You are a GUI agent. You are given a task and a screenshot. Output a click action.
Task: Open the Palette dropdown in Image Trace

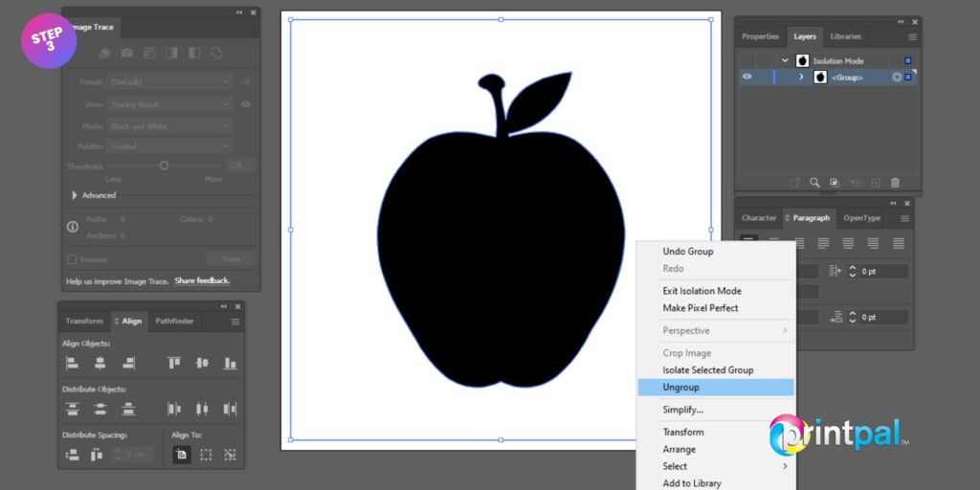[x=170, y=146]
